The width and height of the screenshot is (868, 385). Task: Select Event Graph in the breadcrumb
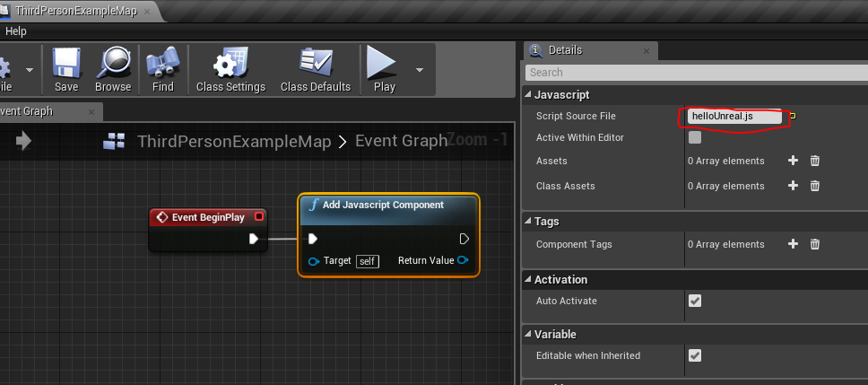pos(401,141)
